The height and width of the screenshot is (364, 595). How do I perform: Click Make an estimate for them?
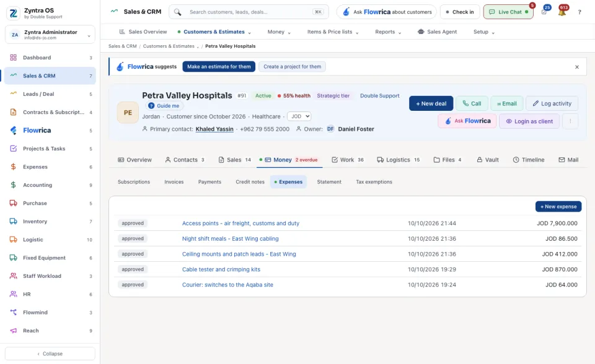point(219,67)
